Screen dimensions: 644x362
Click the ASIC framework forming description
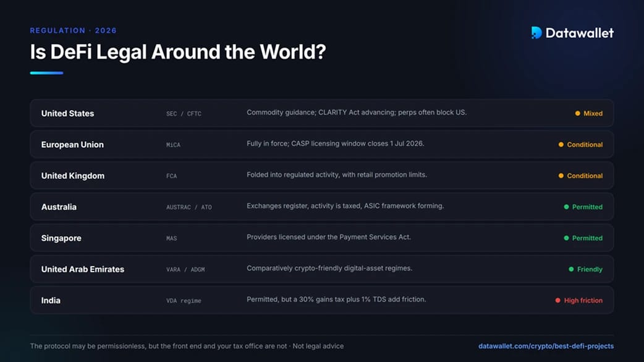pos(345,205)
